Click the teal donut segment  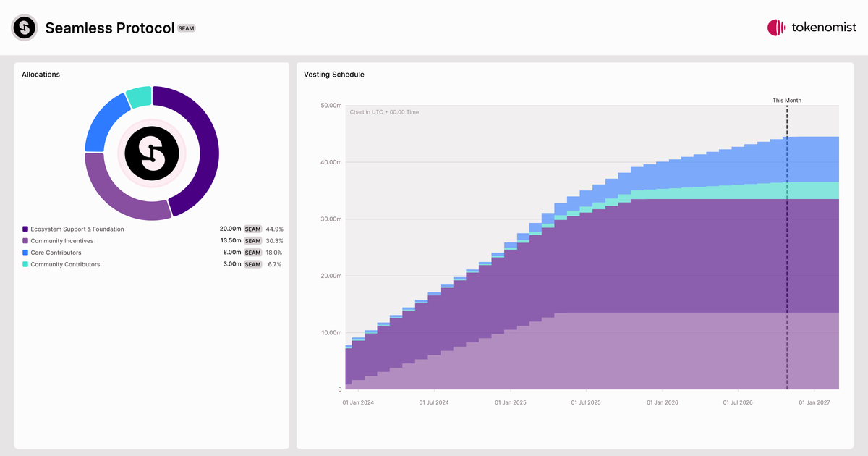(140, 96)
